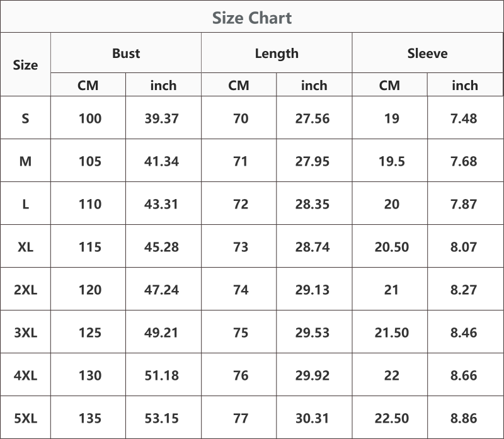Click the 29.92 length inch cell
Viewport: 504px width, 439px height.
[312, 375]
